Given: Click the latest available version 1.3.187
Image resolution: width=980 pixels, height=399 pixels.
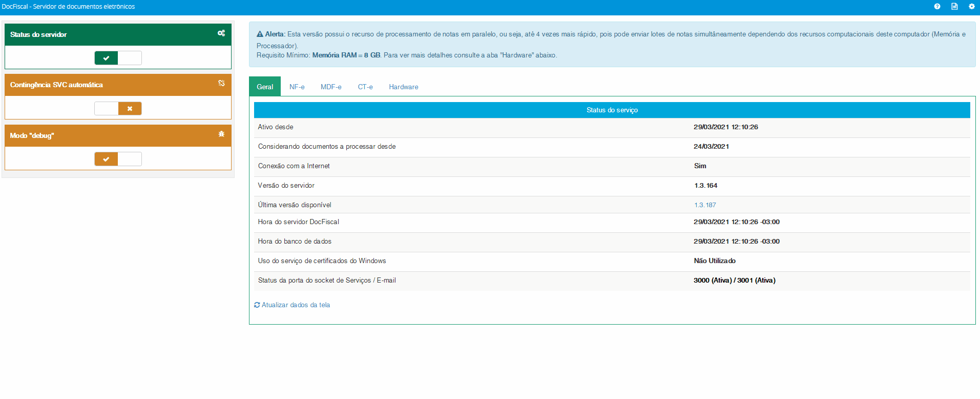Looking at the screenshot, I should (x=705, y=205).
